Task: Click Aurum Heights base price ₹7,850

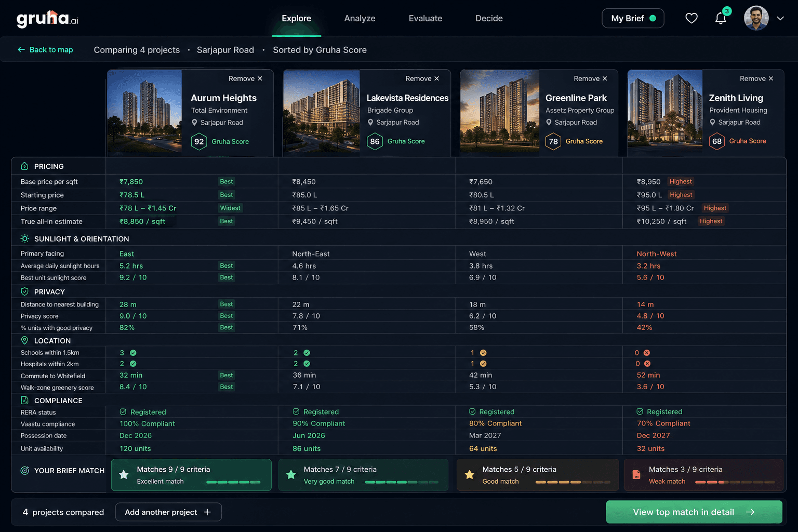Action: tap(131, 182)
